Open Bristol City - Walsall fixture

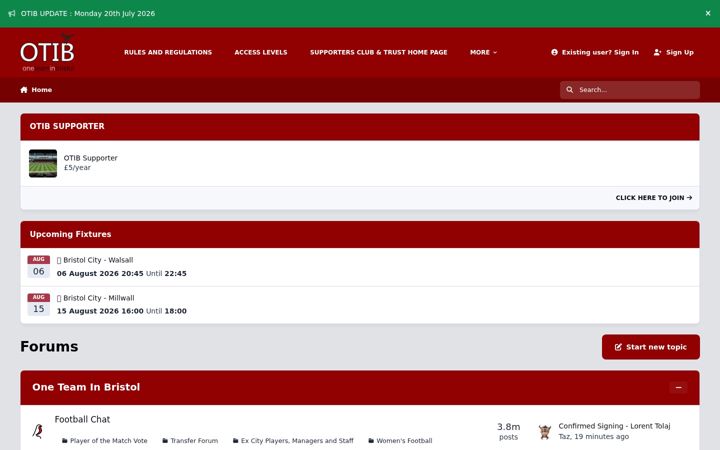(x=98, y=260)
